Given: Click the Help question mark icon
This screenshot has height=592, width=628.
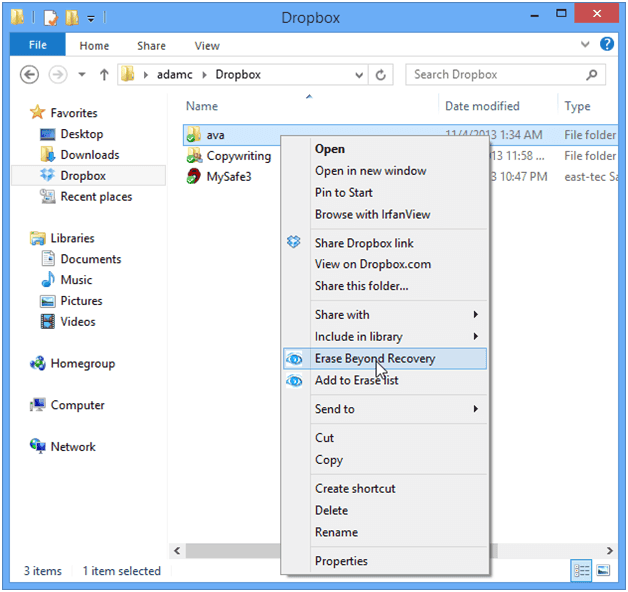Looking at the screenshot, I should click(x=607, y=44).
